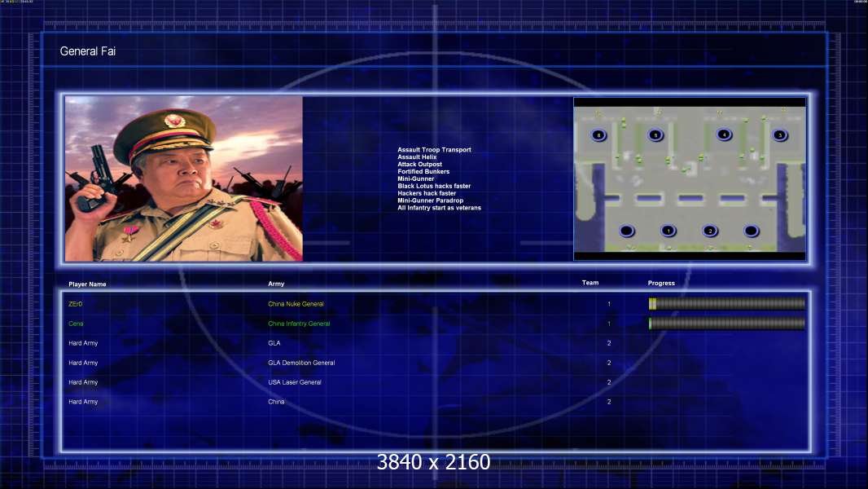868x489 pixels.
Task: Click the "Fortified Bunkers" line
Action: pos(423,172)
